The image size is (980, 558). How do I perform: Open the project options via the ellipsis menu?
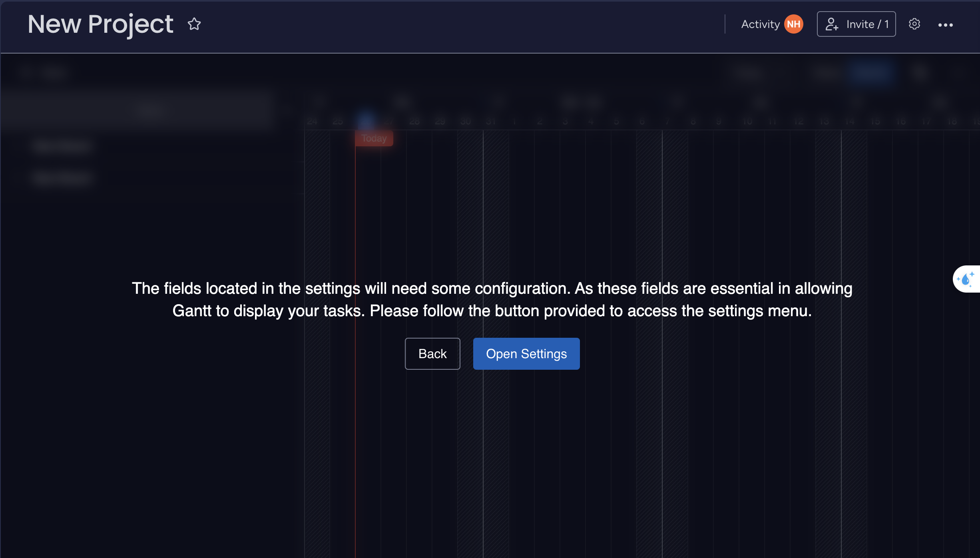946,25
